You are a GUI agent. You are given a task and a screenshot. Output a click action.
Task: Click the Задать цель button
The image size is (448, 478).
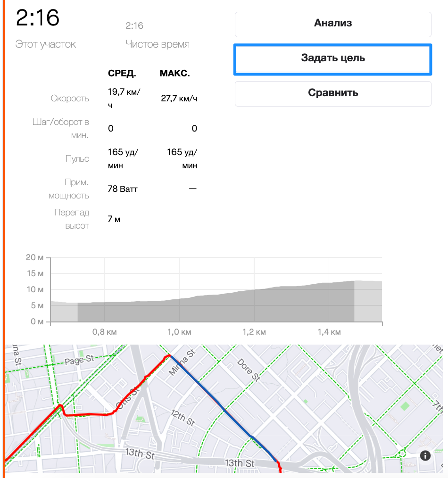coord(333,59)
